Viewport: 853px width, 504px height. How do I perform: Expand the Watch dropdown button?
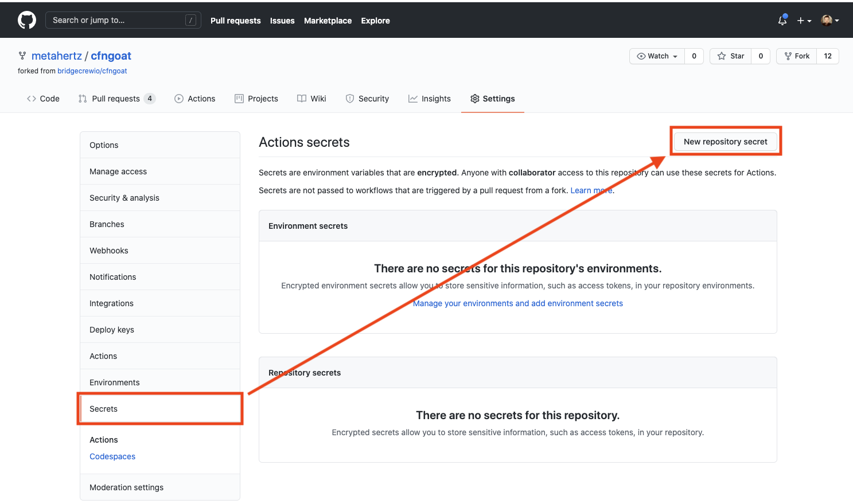coord(657,56)
